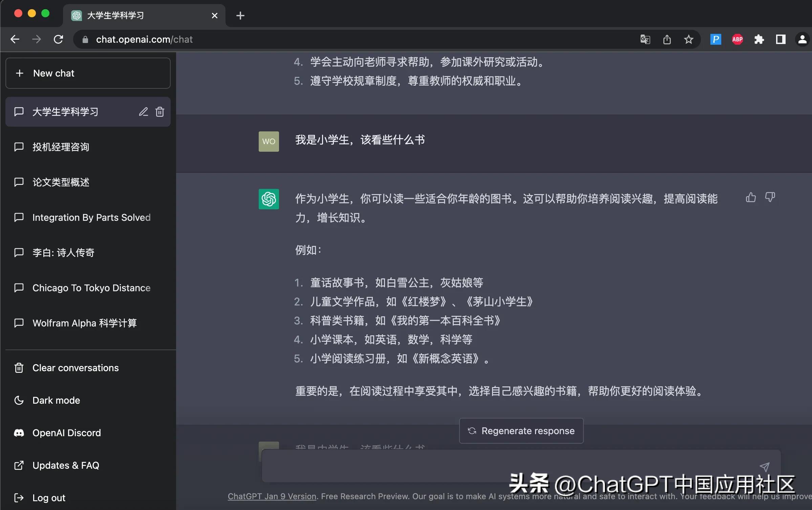Screen dimensions: 812x510
Task: Click Regenerate response
Action: click(521, 431)
